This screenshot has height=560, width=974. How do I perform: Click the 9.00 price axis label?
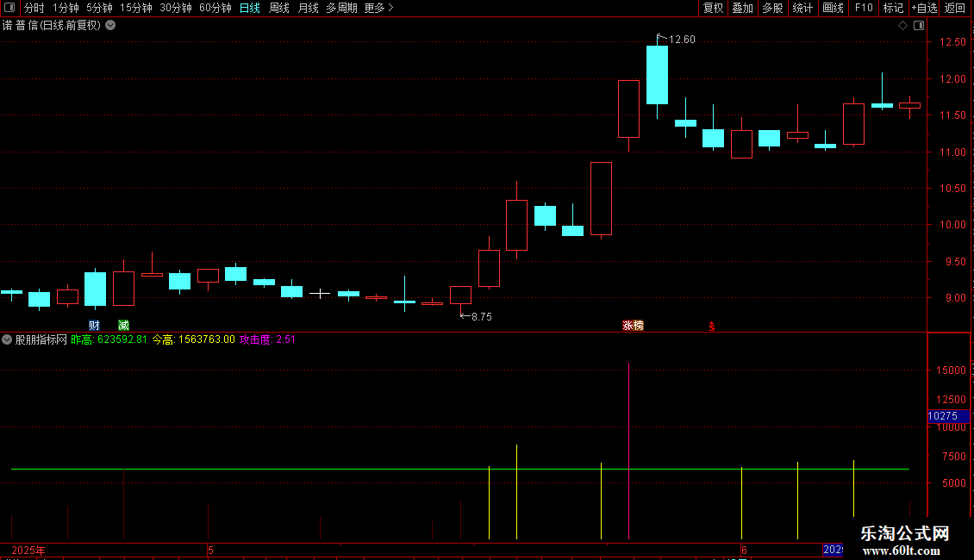[x=955, y=298]
